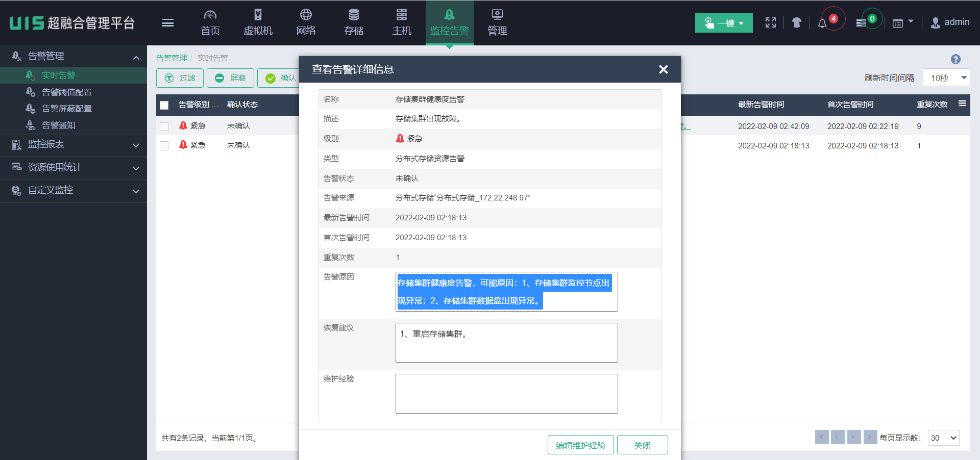The width and height of the screenshot is (980, 460).
Task: Click the 关闭 button in the dialog
Action: 642,445
